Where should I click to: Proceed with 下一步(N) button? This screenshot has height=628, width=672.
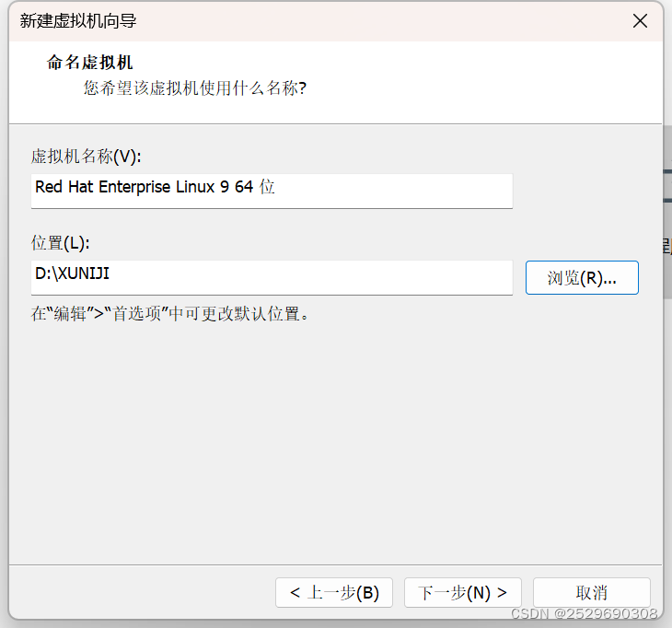463,592
